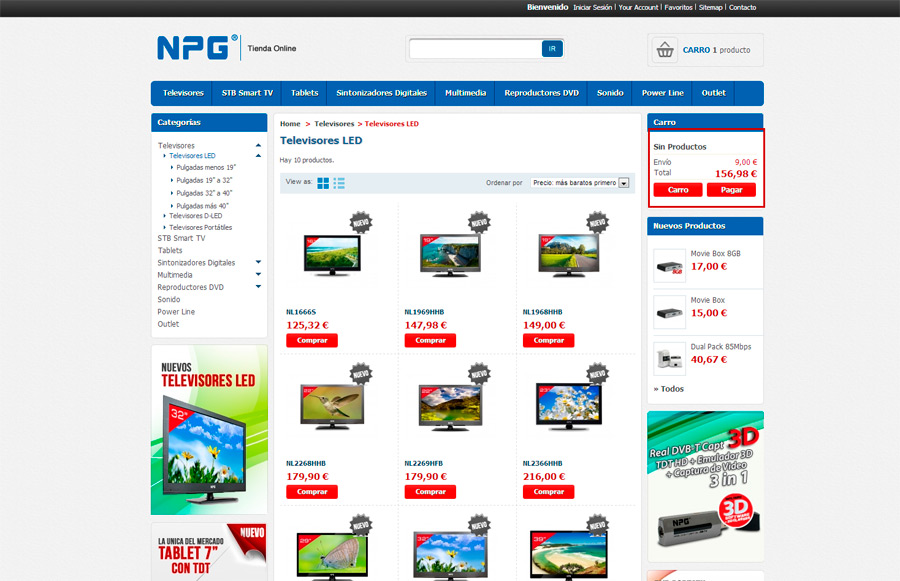Open the NL1968HHB television image

[x=569, y=255]
